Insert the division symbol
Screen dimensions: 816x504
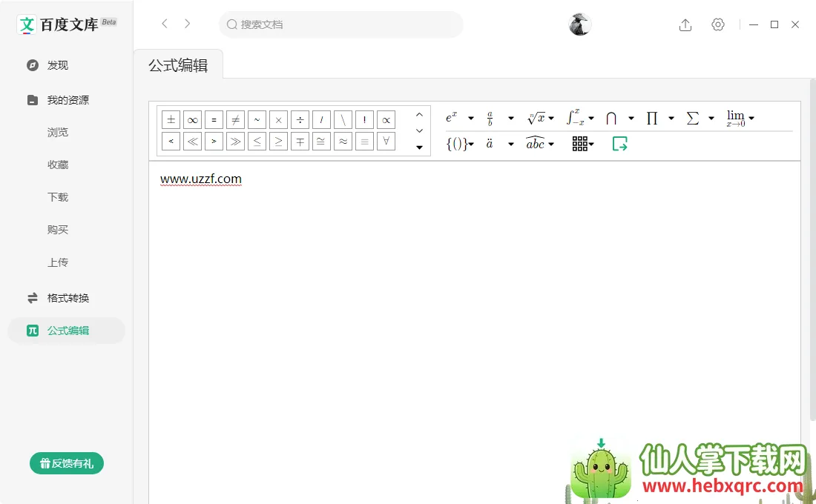pyautogui.click(x=300, y=119)
